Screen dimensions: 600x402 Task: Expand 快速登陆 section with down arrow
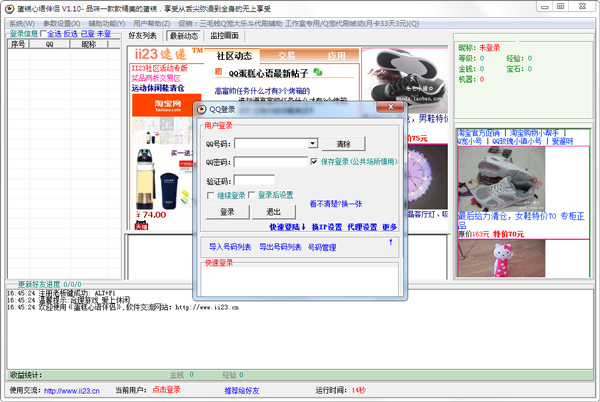305,227
